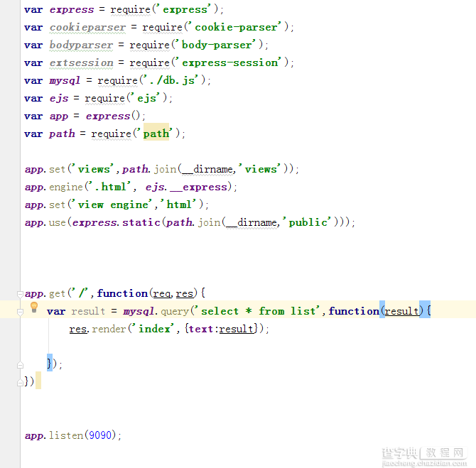The image size is (476, 468).
Task: Click 'text' key in render object
Action: 200,329
